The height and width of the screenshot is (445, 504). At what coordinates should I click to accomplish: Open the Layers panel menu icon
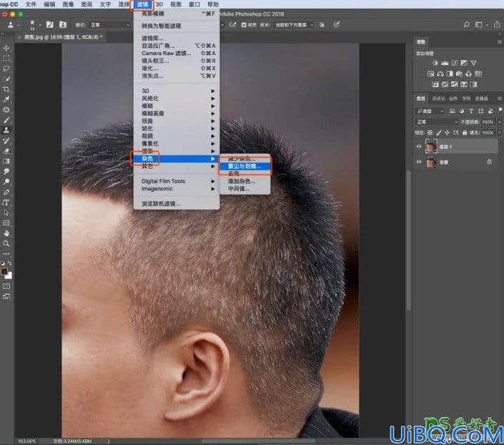click(x=500, y=99)
